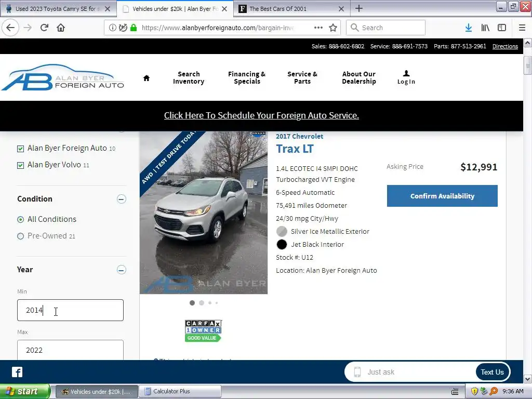Click the address bar URL
The image size is (532, 399).
click(218, 28)
